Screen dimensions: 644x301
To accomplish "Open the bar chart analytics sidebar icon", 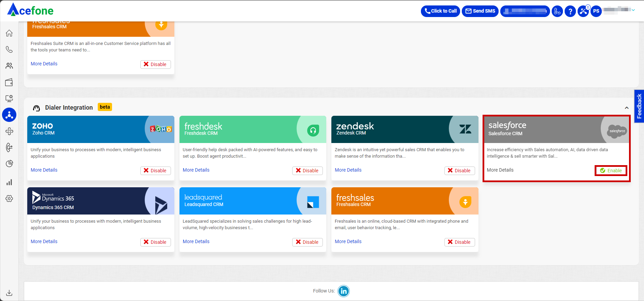I will coord(9,182).
